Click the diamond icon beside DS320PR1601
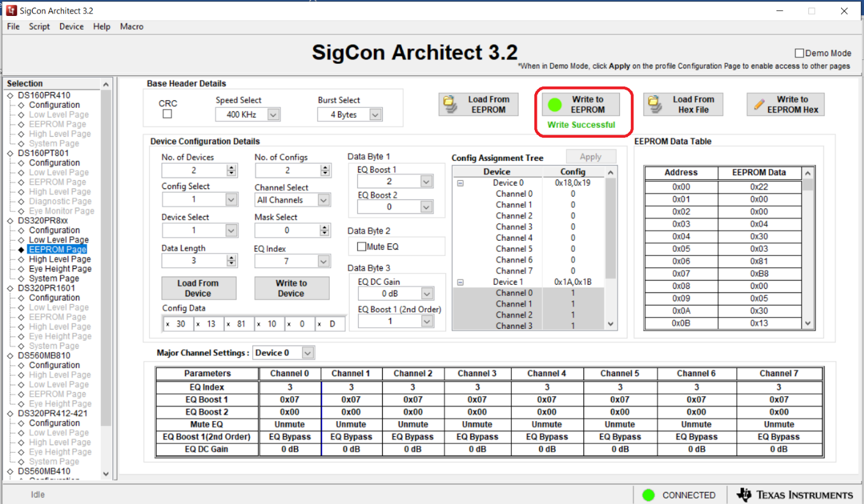 pos(10,288)
